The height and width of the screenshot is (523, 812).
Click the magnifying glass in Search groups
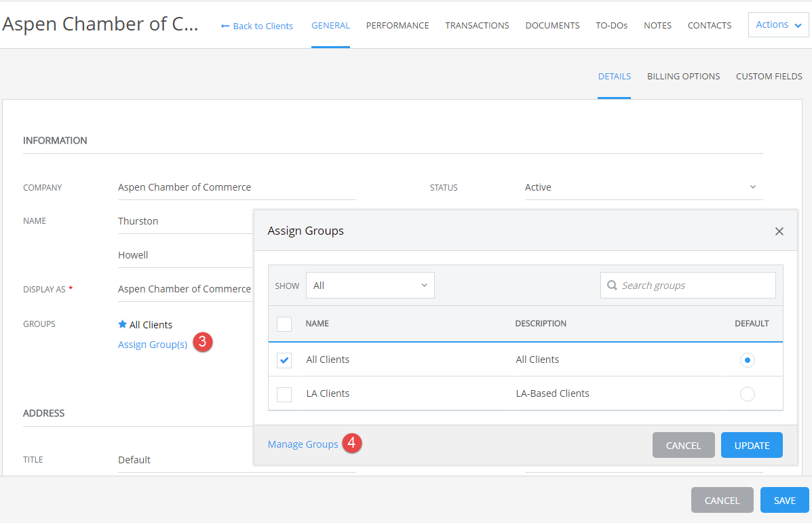click(x=613, y=285)
